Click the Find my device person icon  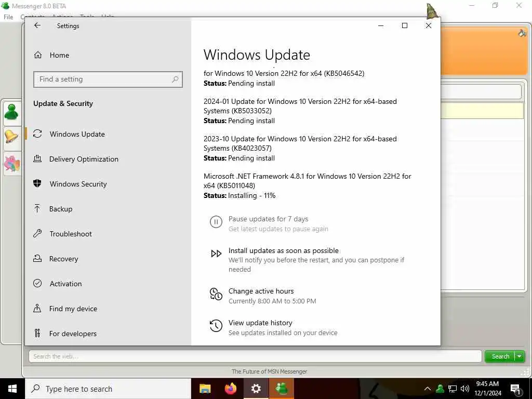pos(37,308)
